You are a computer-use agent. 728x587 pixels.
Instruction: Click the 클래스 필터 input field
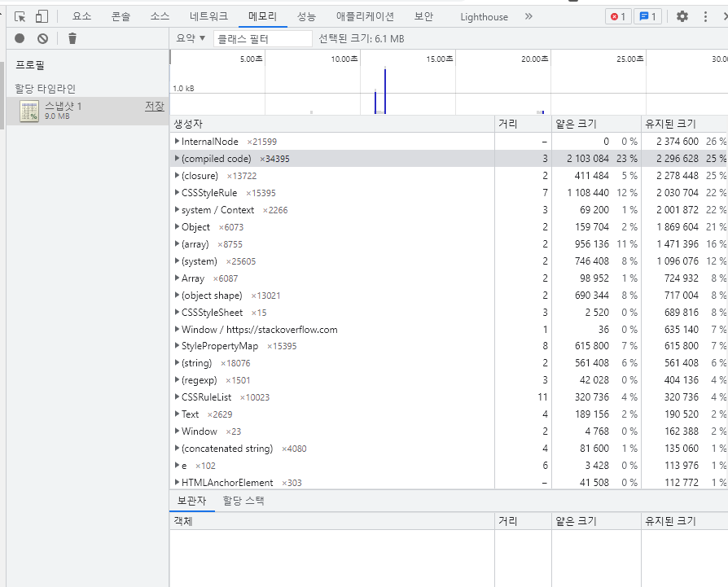coord(262,38)
